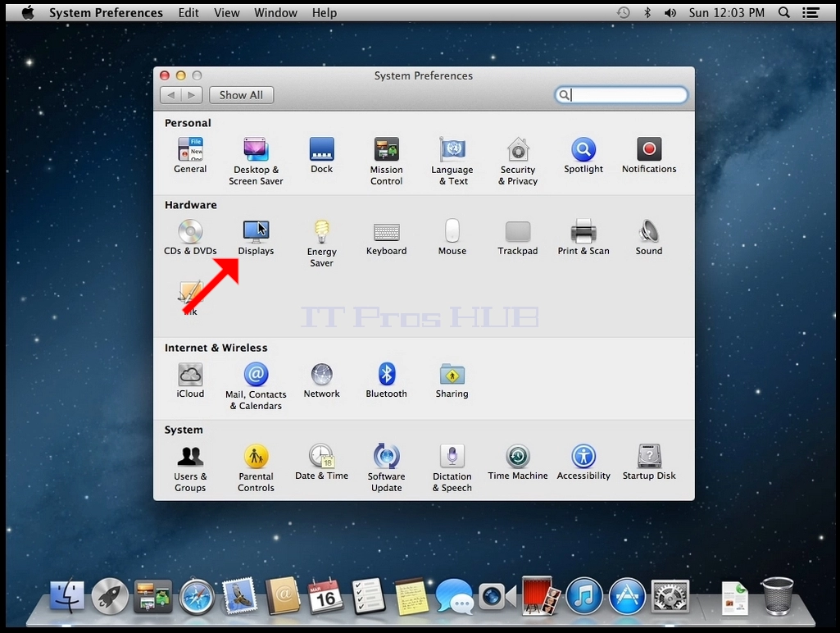840x633 pixels.
Task: Open Software Update pane
Action: tap(386, 468)
